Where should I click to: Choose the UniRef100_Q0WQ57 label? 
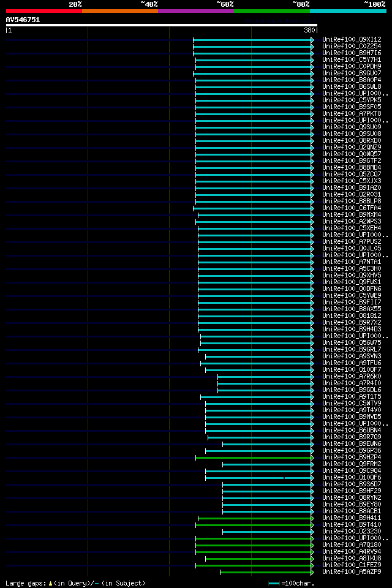pos(352,154)
